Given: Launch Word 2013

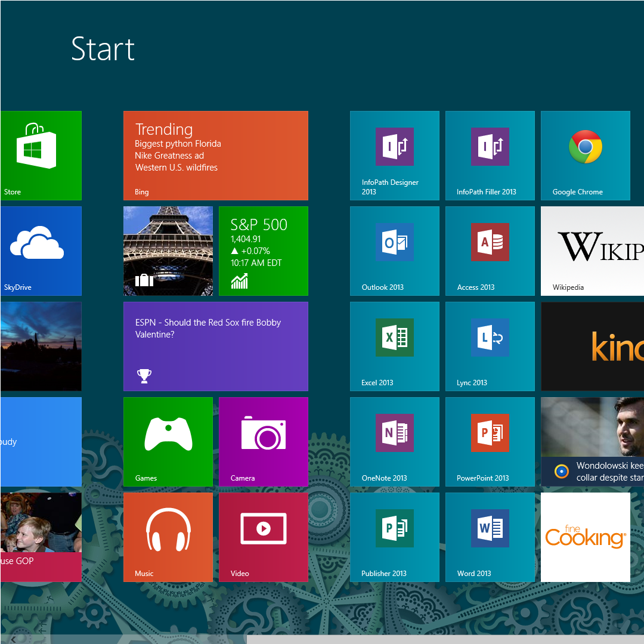Looking at the screenshot, I should 490,537.
